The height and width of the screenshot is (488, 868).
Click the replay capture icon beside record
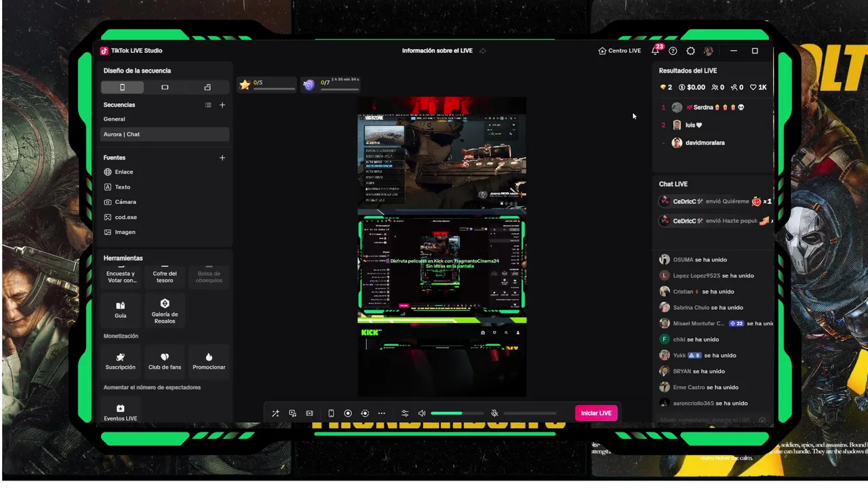tap(365, 413)
